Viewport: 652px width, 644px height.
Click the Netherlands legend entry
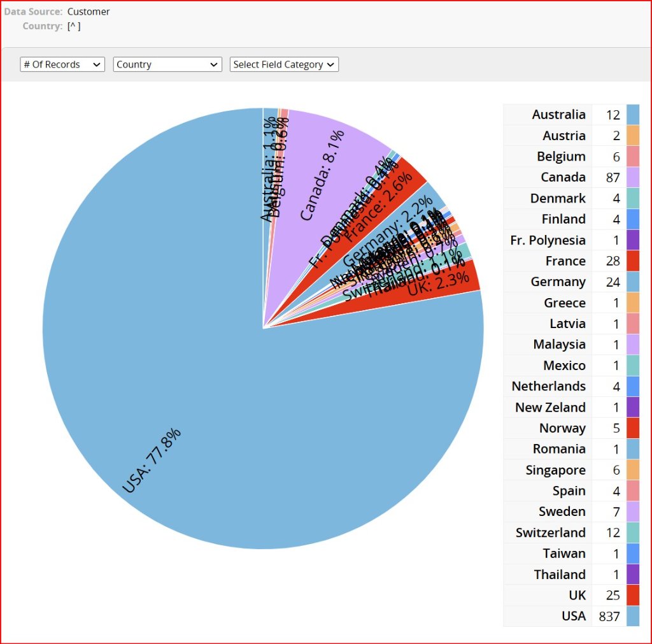[548, 386]
